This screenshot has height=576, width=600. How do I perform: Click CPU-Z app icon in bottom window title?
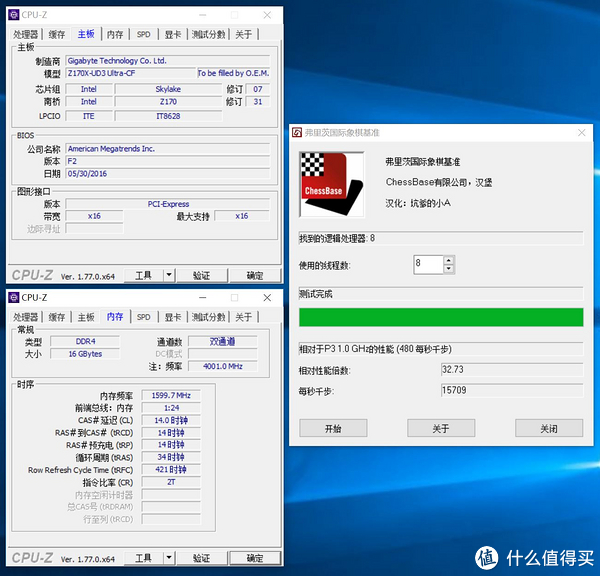coord(14,297)
